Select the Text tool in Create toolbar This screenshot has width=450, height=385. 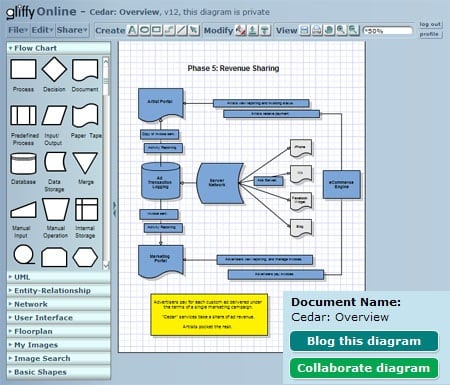132,30
